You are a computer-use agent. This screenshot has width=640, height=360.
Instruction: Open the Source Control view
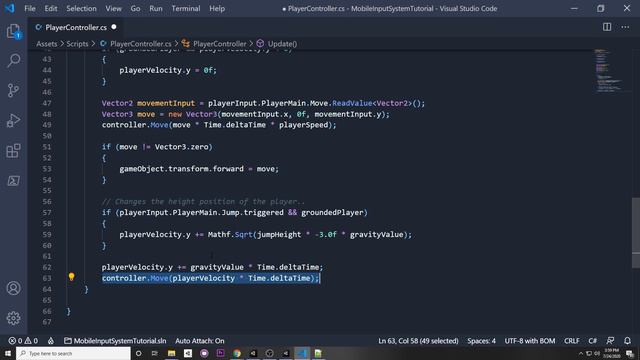13,90
